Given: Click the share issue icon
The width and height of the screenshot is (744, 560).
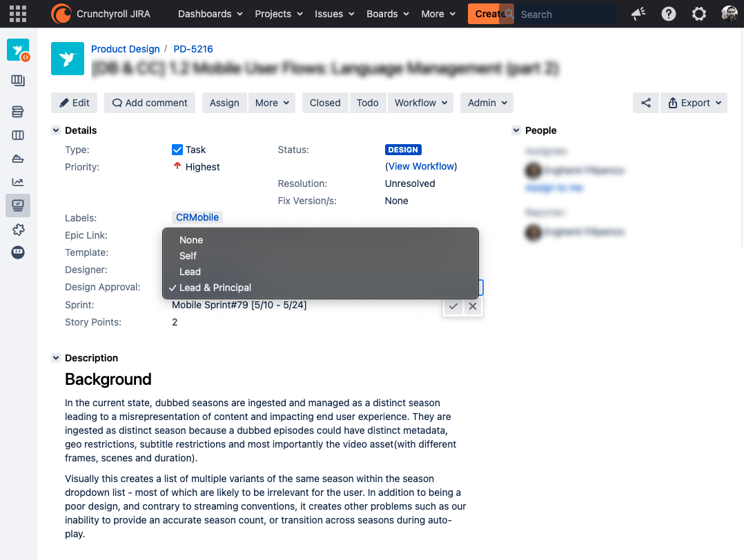Looking at the screenshot, I should click(646, 103).
